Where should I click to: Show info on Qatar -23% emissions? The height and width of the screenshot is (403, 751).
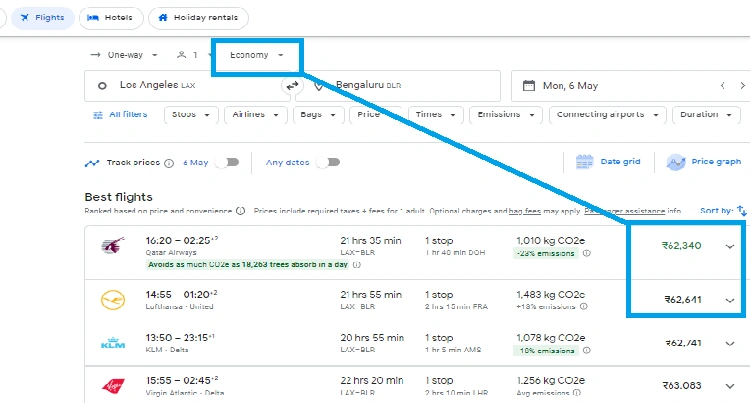click(x=587, y=253)
